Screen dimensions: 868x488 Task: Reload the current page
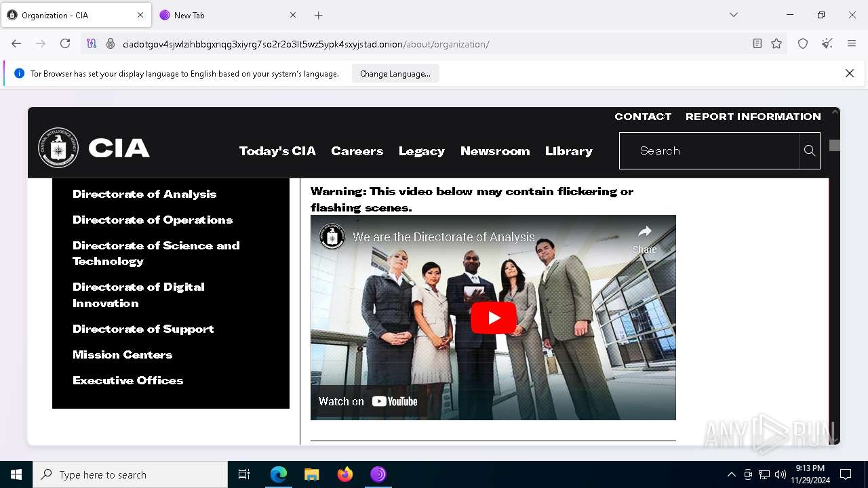click(x=65, y=43)
